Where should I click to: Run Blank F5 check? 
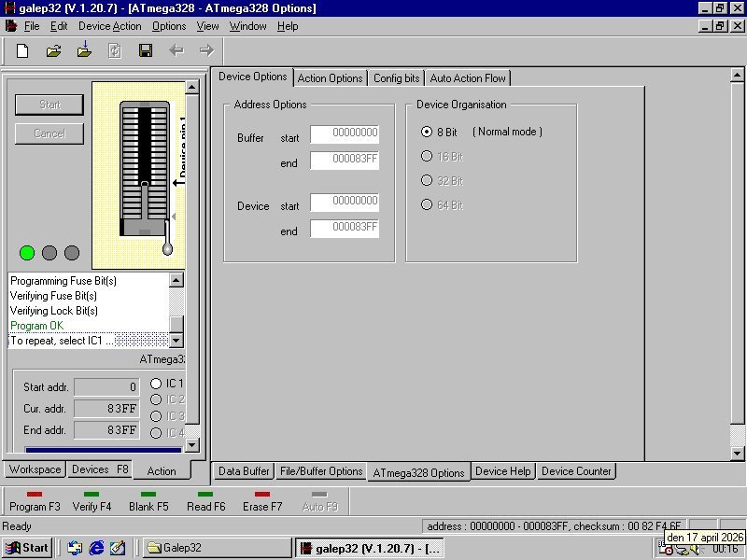pyautogui.click(x=148, y=501)
